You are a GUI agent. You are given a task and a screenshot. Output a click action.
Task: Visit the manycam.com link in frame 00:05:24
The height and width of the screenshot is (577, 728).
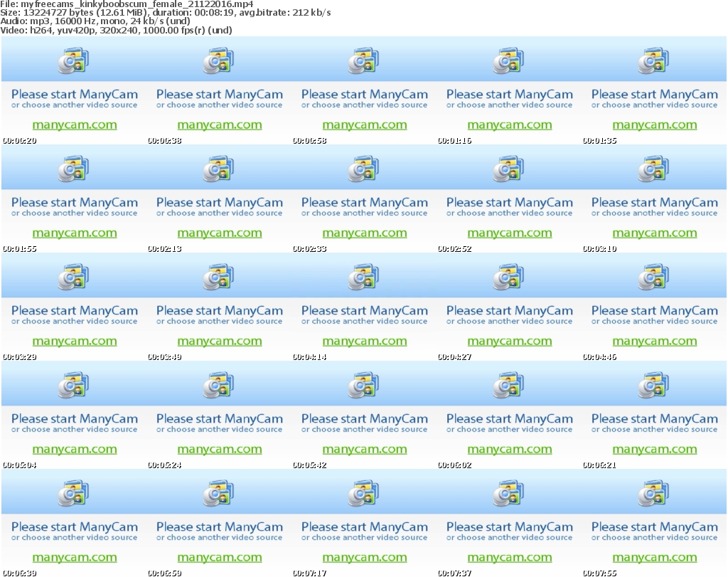tap(220, 449)
